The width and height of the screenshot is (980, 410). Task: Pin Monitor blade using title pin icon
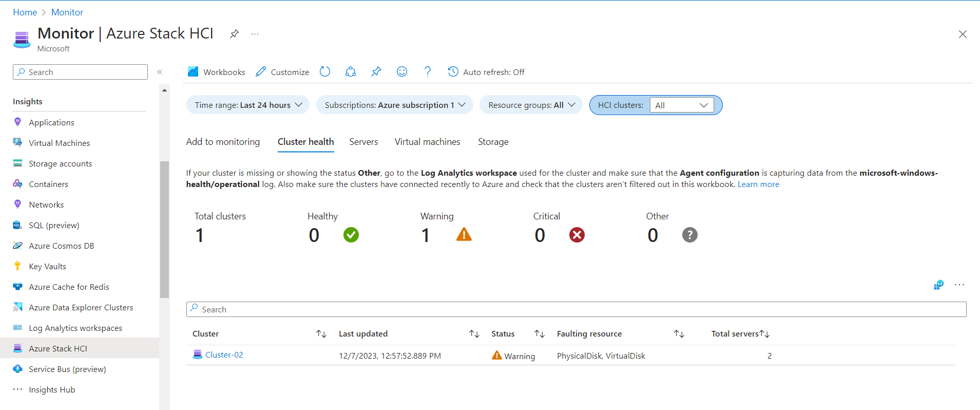(x=234, y=34)
